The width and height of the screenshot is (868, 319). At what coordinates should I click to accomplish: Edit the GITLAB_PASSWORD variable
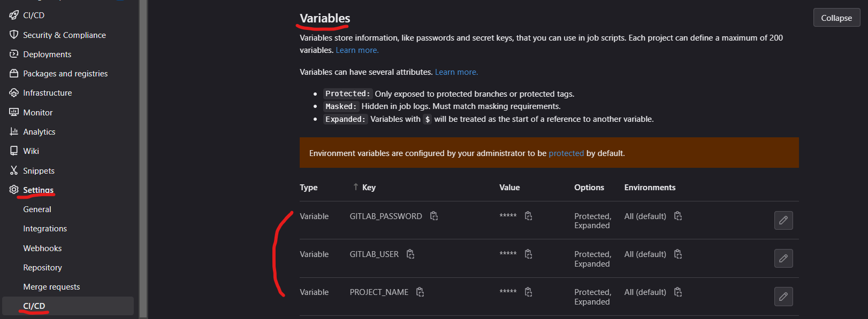[783, 220]
